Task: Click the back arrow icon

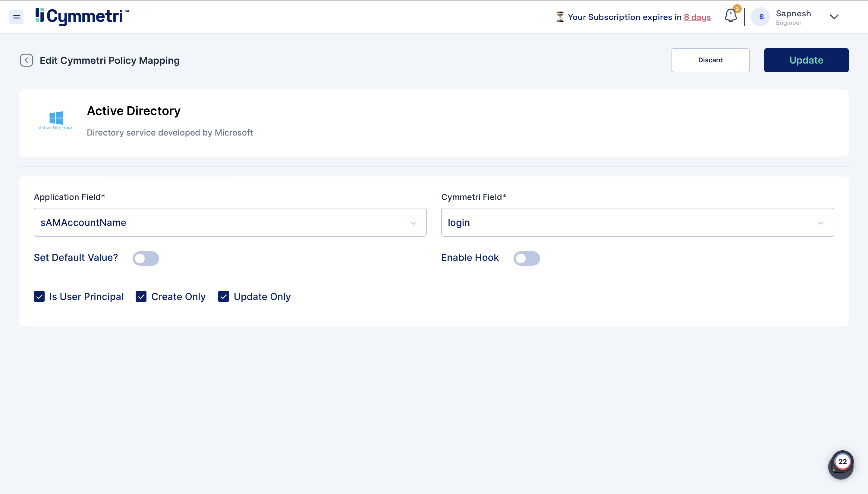Action: pyautogui.click(x=26, y=60)
